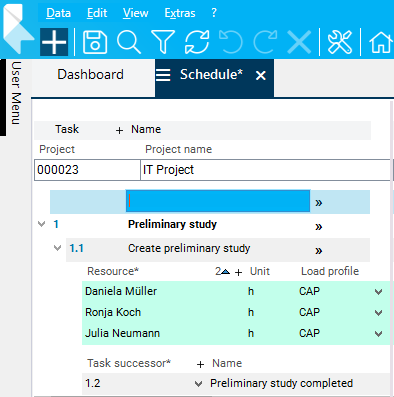Open details arrows for Preliminary study

(x=319, y=227)
